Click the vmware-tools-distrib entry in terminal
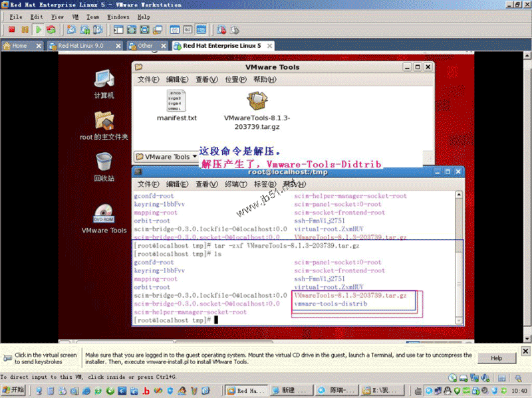The image size is (532, 398). [331, 304]
